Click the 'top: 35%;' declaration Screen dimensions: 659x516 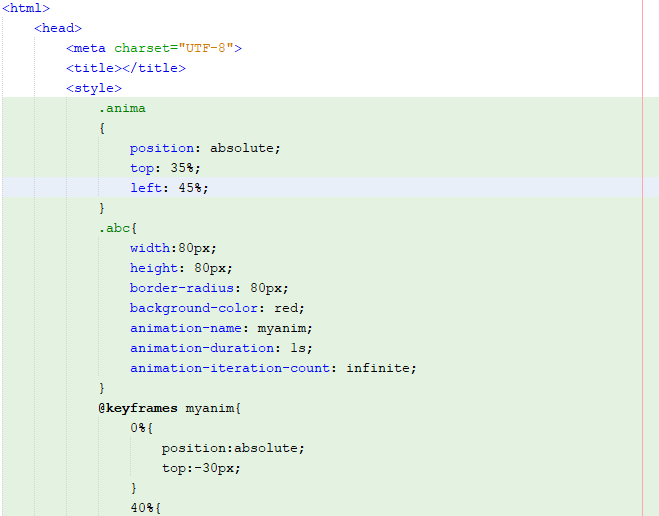click(x=166, y=168)
